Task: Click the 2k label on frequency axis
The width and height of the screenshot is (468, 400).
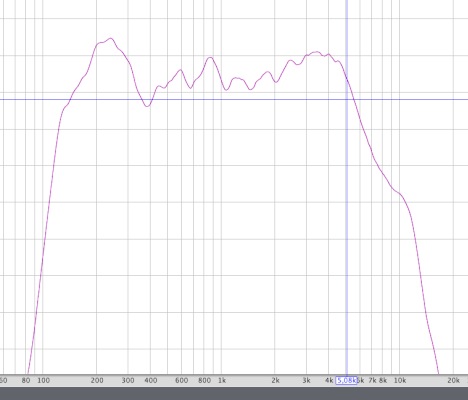Action: click(x=275, y=380)
